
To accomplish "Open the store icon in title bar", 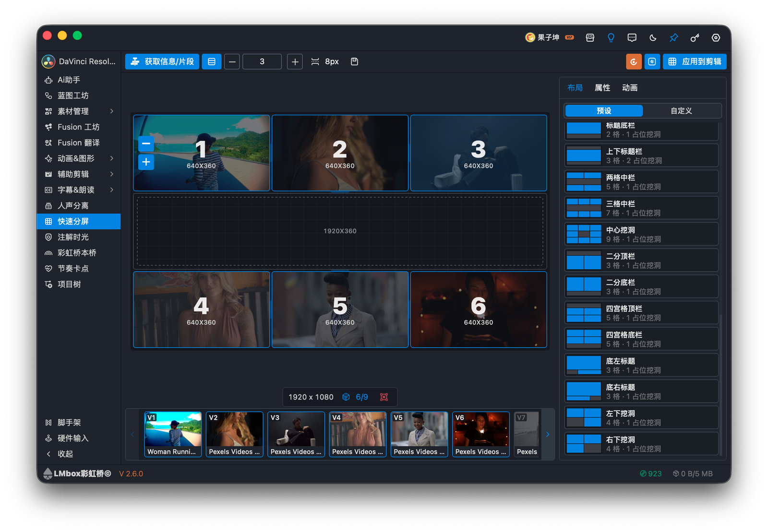I will click(590, 37).
